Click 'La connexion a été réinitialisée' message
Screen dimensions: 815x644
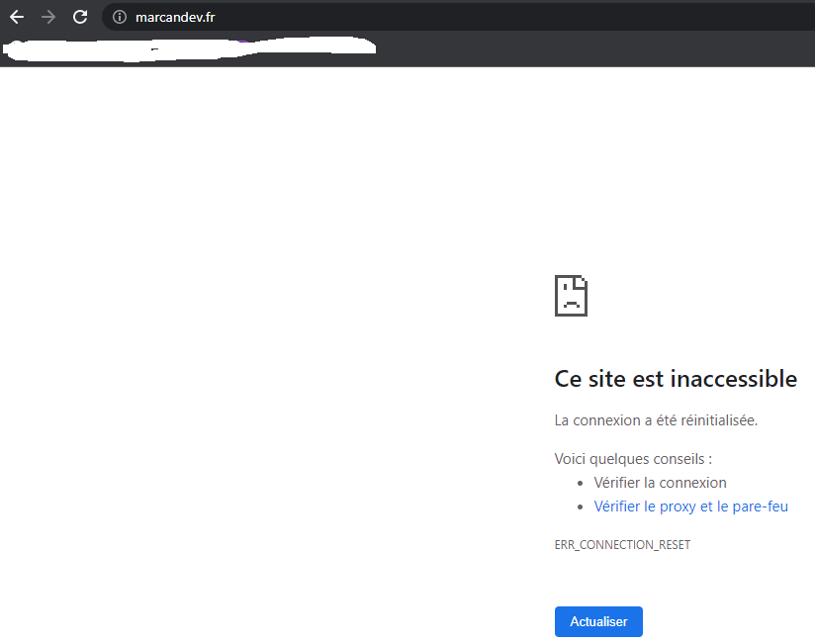click(656, 420)
